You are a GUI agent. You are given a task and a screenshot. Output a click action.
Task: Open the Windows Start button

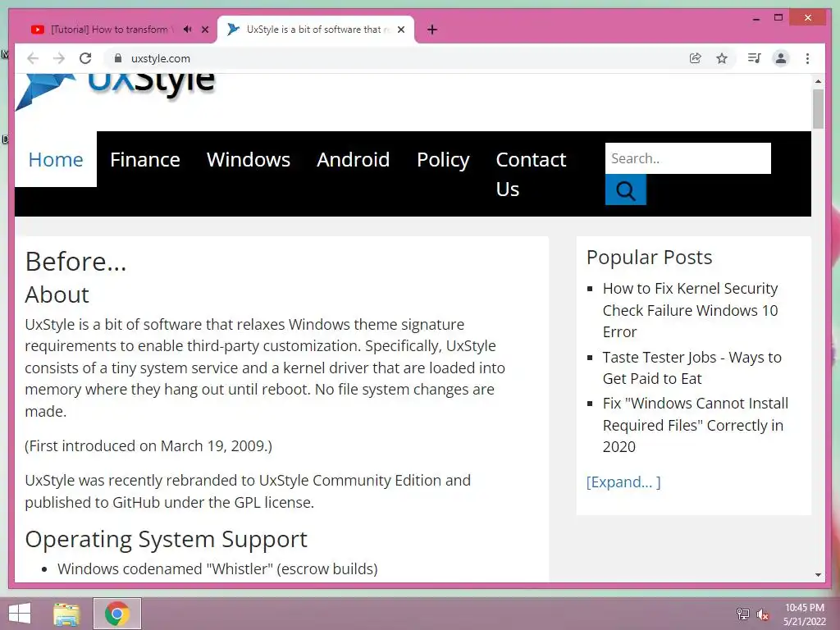pos(20,614)
